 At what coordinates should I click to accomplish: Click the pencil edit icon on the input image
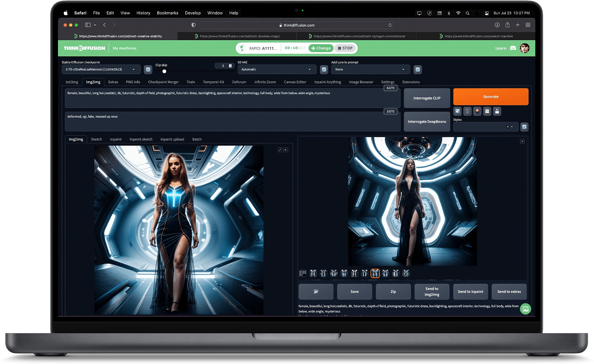point(280,150)
